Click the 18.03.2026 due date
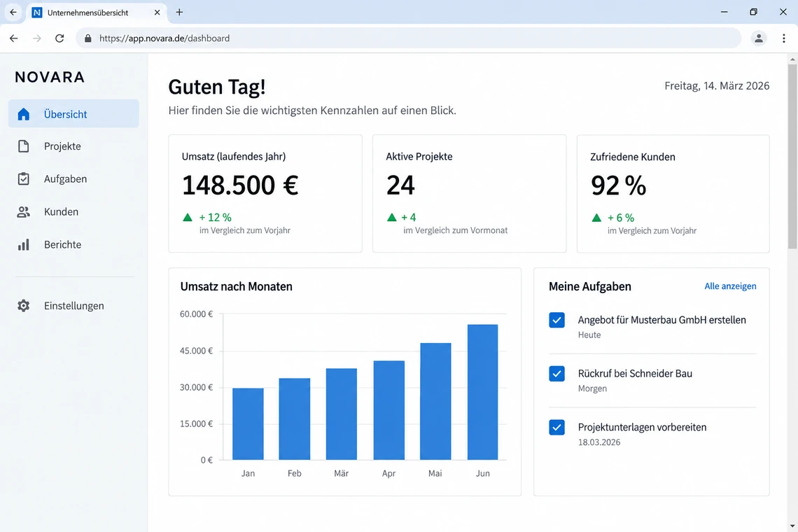 click(599, 442)
